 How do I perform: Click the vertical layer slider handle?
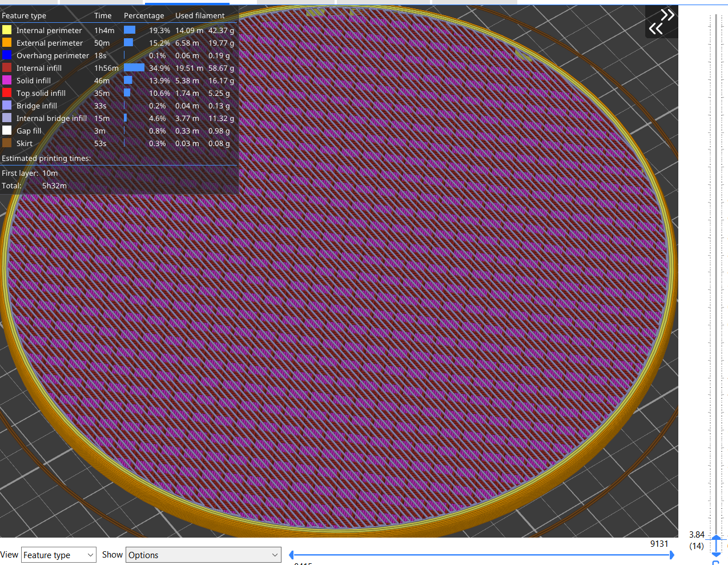coord(717,546)
